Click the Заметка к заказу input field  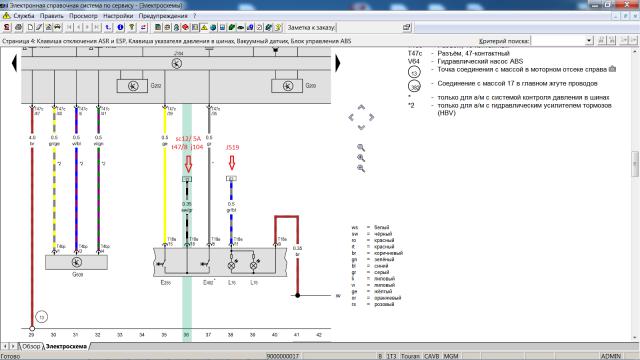point(368,27)
